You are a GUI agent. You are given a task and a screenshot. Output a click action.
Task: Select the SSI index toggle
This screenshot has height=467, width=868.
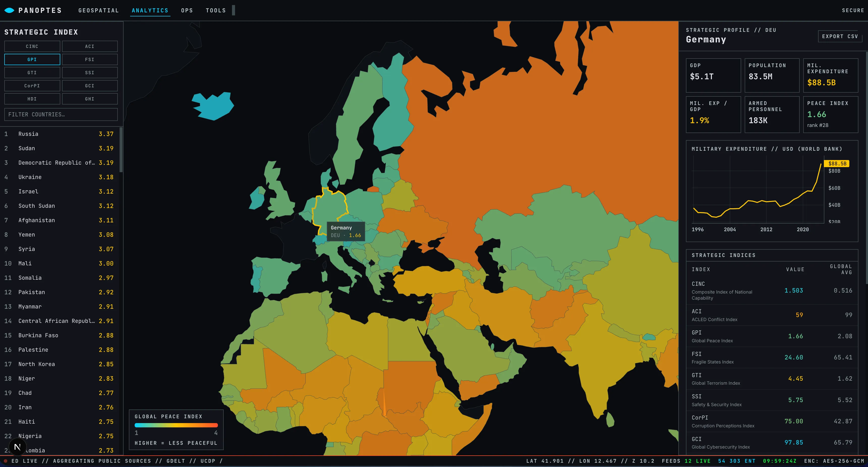click(90, 72)
